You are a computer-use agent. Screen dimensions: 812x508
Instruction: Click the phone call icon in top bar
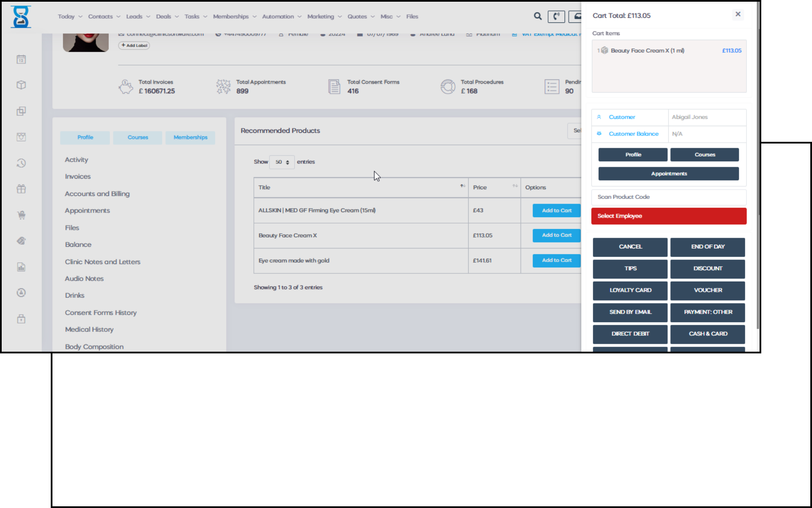pos(556,17)
